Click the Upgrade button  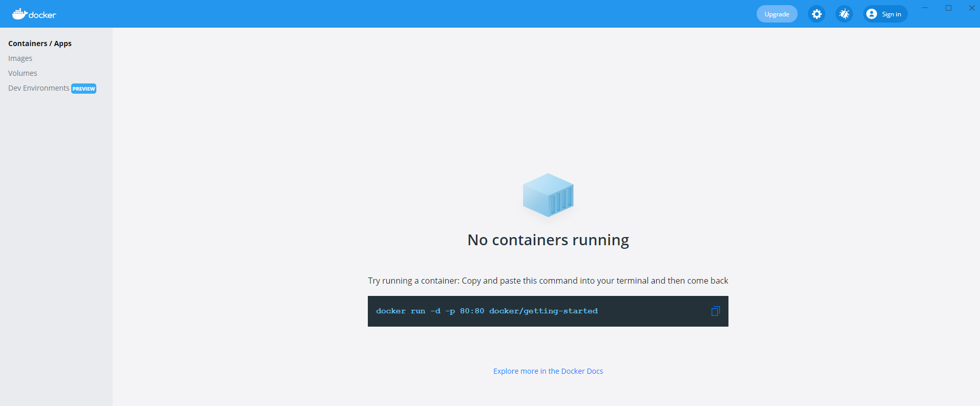point(777,14)
